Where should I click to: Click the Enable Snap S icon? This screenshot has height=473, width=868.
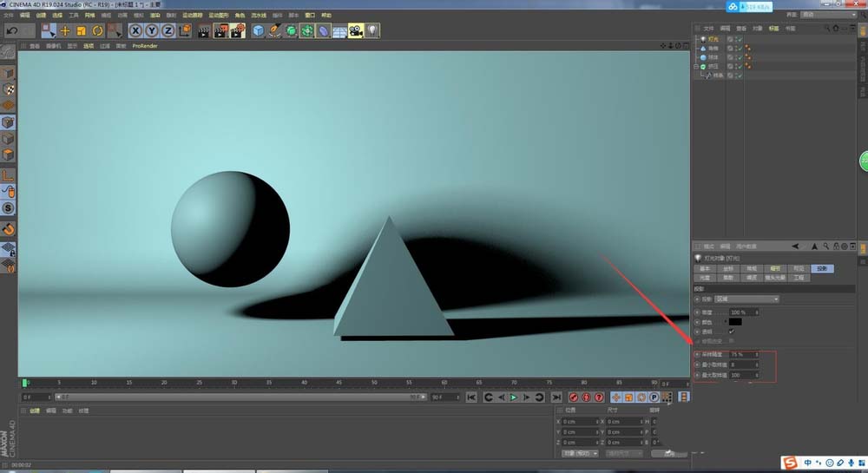pyautogui.click(x=9, y=208)
